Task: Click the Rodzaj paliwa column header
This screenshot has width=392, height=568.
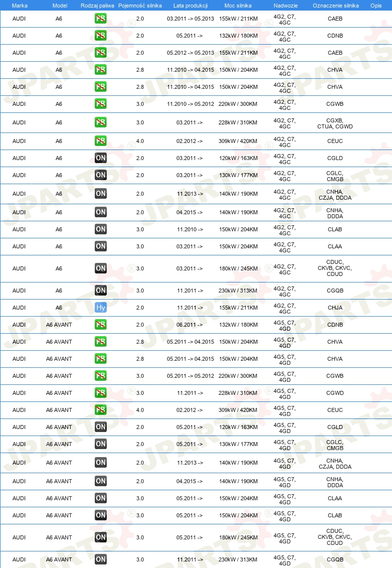Action: [97, 6]
